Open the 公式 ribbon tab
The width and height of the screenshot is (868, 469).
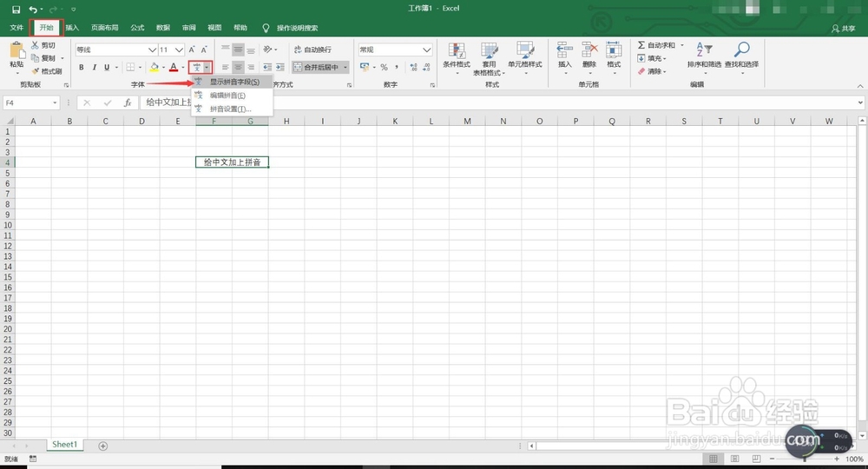click(x=137, y=28)
